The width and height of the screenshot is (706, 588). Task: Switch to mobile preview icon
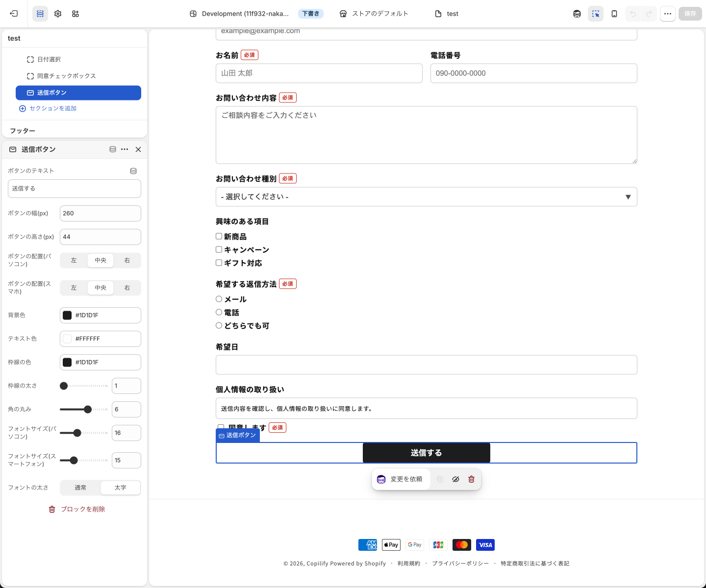pyautogui.click(x=614, y=14)
